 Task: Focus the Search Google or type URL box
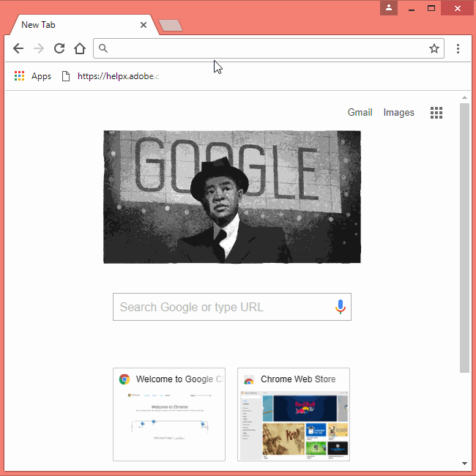pos(232,307)
